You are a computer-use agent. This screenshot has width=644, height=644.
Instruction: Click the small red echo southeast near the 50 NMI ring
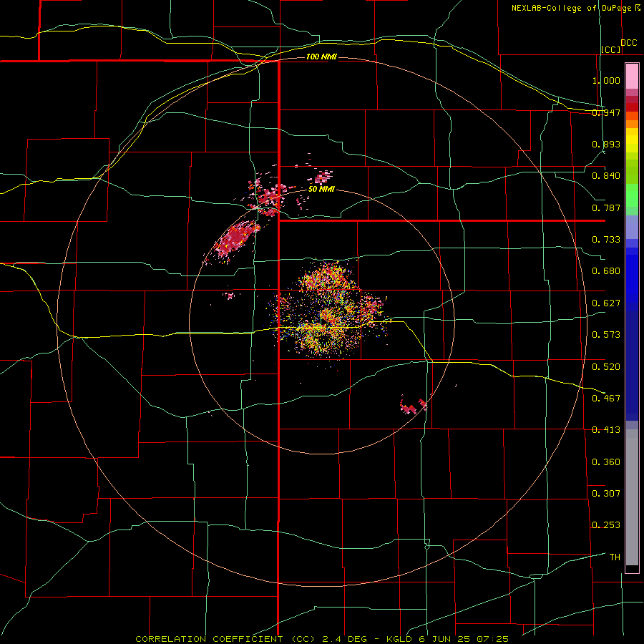point(413,406)
